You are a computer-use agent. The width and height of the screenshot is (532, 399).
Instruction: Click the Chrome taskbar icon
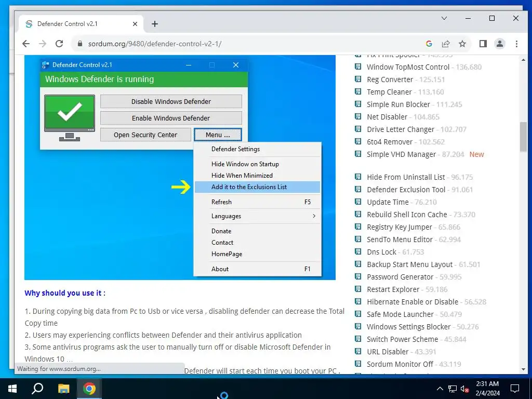89,389
